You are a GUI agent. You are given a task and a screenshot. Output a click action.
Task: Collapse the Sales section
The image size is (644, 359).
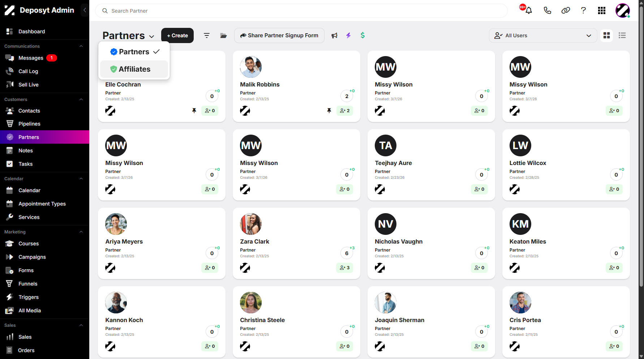click(81, 325)
